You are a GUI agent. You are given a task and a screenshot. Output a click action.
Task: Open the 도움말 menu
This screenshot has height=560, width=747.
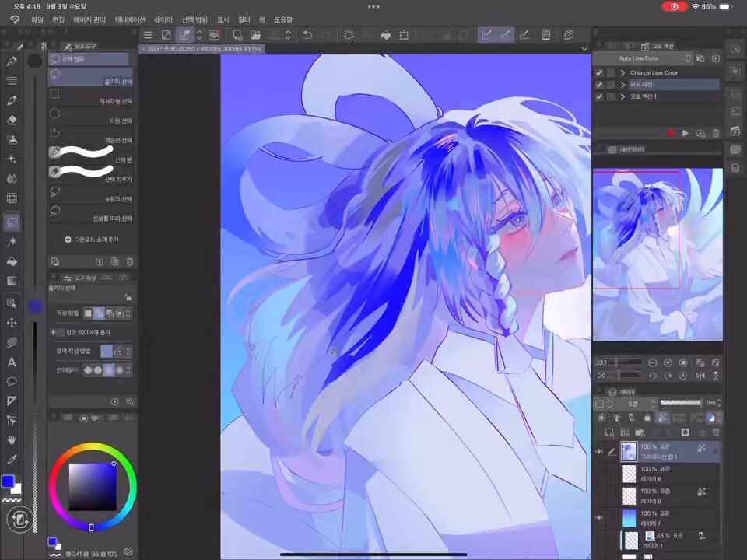pos(283,19)
